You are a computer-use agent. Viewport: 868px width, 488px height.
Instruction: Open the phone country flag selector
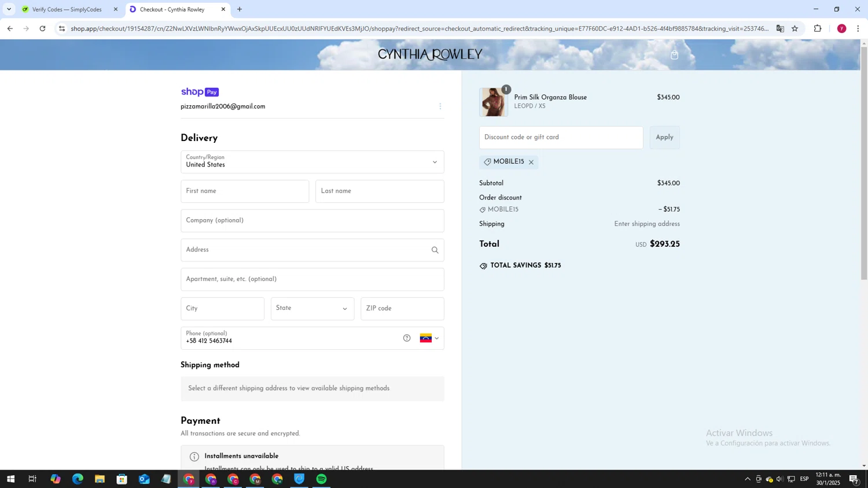tap(429, 338)
